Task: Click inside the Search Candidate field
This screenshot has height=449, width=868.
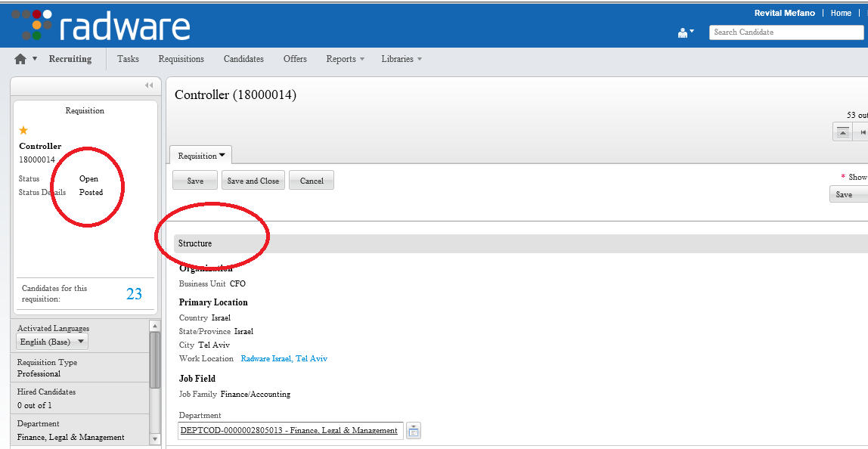Action: point(786,32)
